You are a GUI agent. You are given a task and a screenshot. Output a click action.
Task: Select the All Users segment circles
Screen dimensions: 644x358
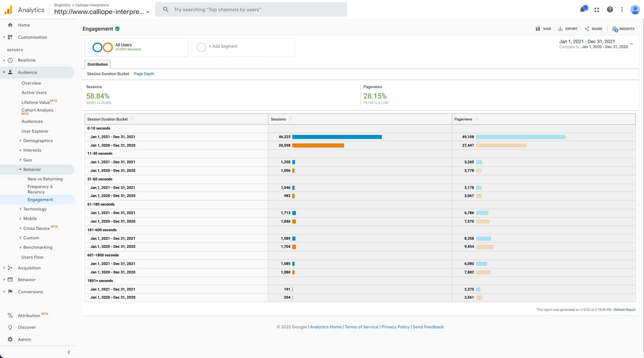coord(103,47)
